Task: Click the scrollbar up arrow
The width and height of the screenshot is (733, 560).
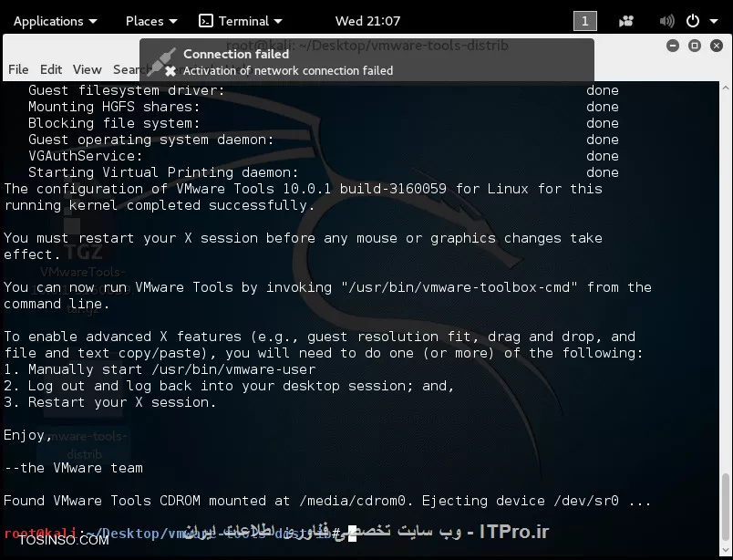Action: click(x=725, y=88)
